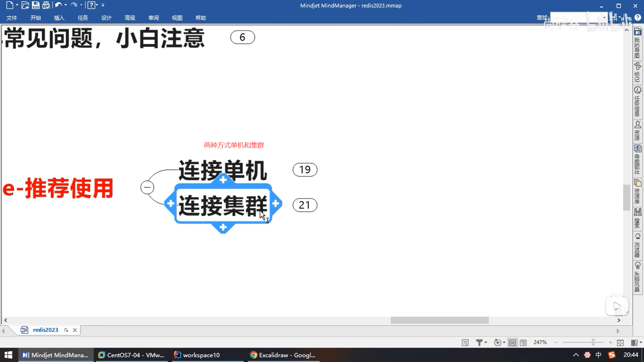Screen dimensions: 644x362
Task: Click the Open file folder icon
Action: tap(25, 5)
